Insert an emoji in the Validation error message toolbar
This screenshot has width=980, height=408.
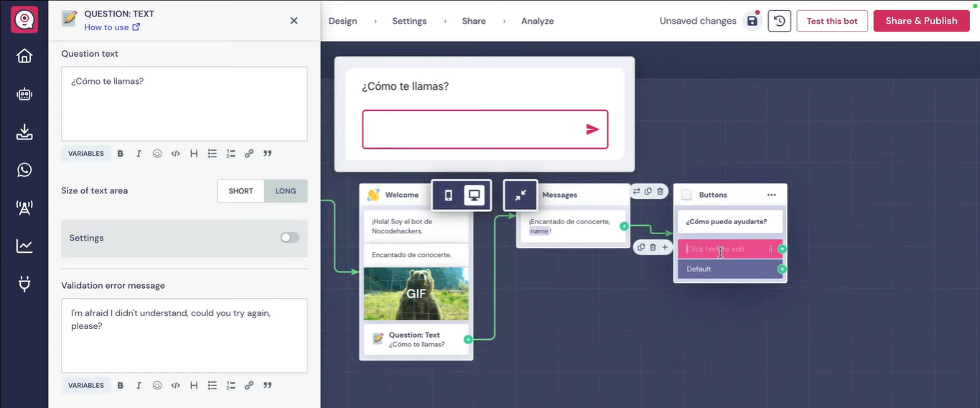tap(157, 385)
